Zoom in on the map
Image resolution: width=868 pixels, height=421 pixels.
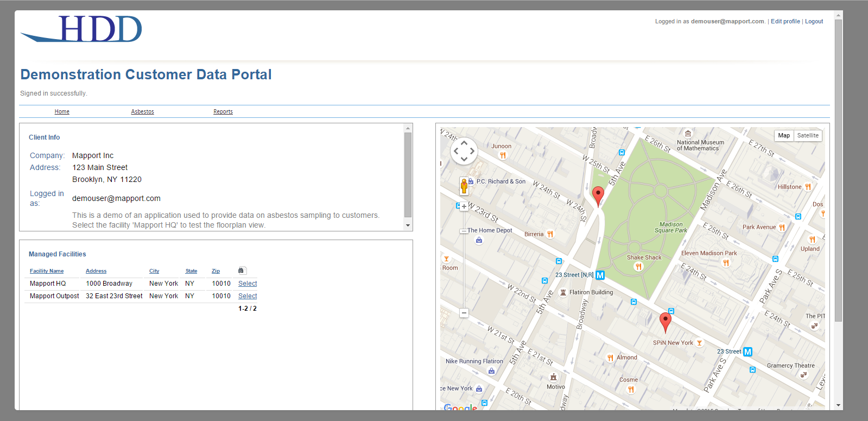464,206
